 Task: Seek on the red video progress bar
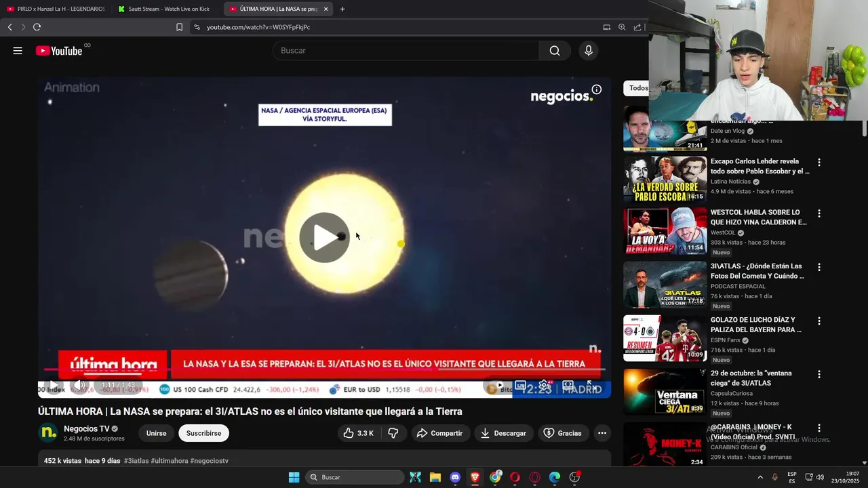(324, 369)
